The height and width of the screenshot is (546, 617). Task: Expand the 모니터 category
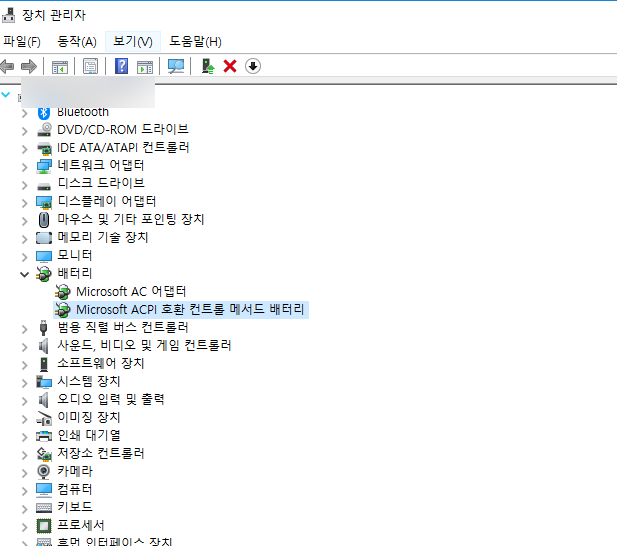tap(25, 257)
